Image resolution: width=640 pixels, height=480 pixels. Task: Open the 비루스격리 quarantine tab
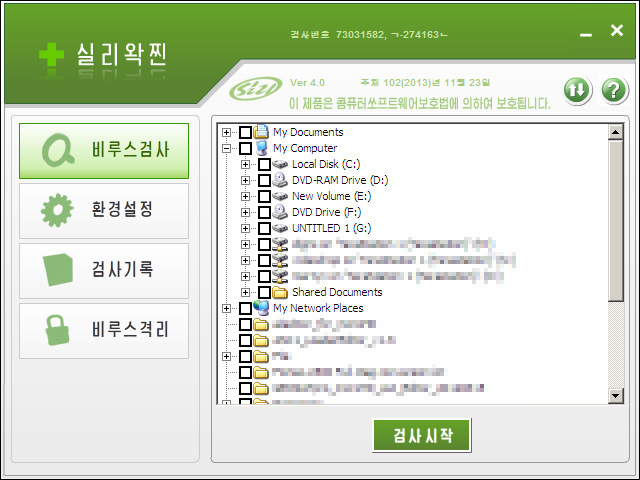pos(104,331)
